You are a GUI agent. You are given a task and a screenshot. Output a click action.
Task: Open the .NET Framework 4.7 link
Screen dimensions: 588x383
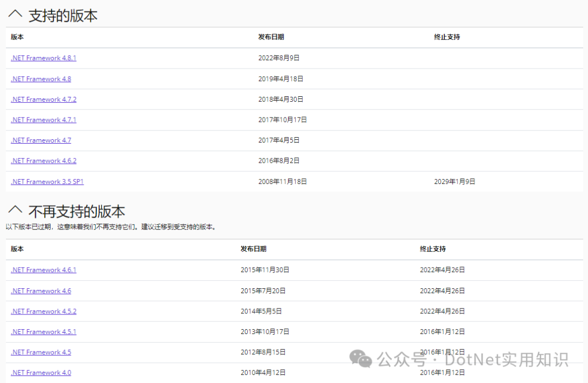(41, 140)
